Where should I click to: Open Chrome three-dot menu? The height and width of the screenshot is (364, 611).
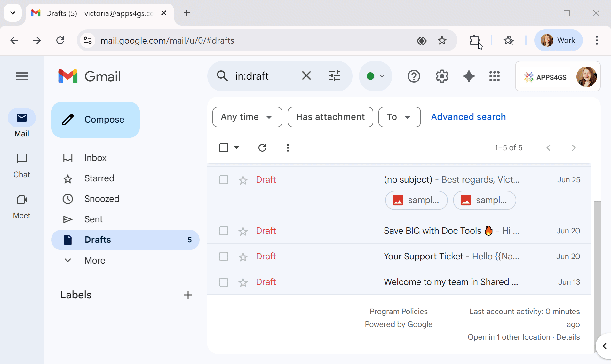[x=597, y=40]
